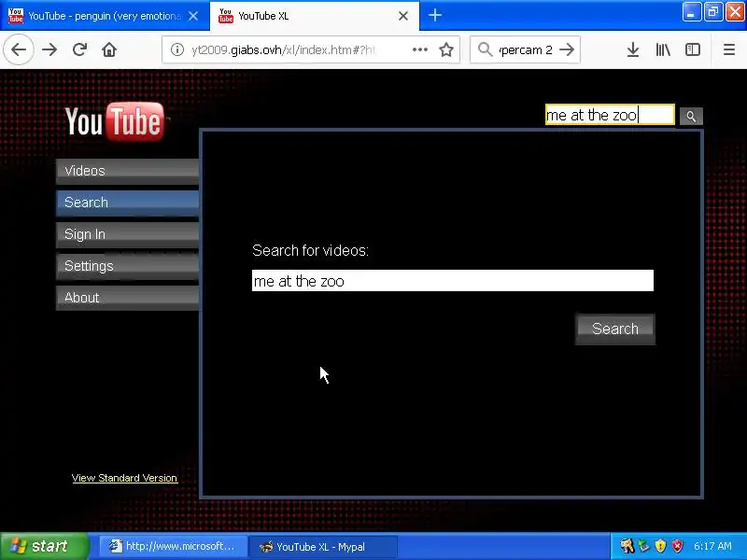Open the browser home page

tap(109, 49)
